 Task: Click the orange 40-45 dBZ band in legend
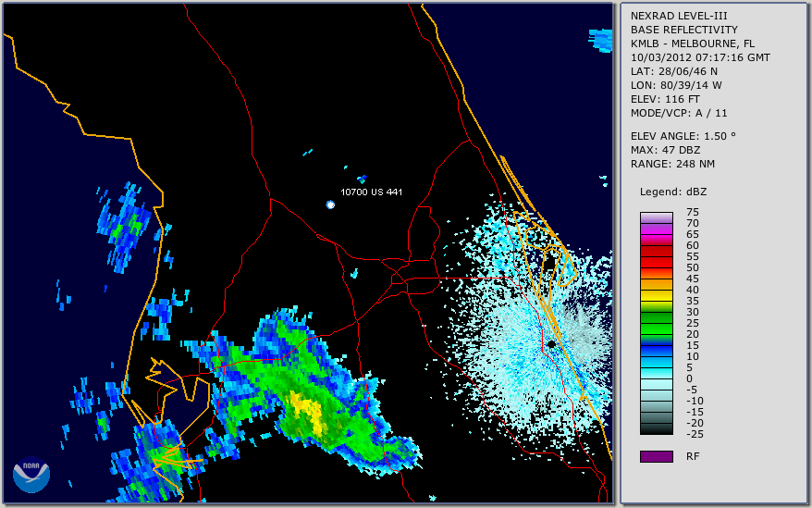coord(656,284)
